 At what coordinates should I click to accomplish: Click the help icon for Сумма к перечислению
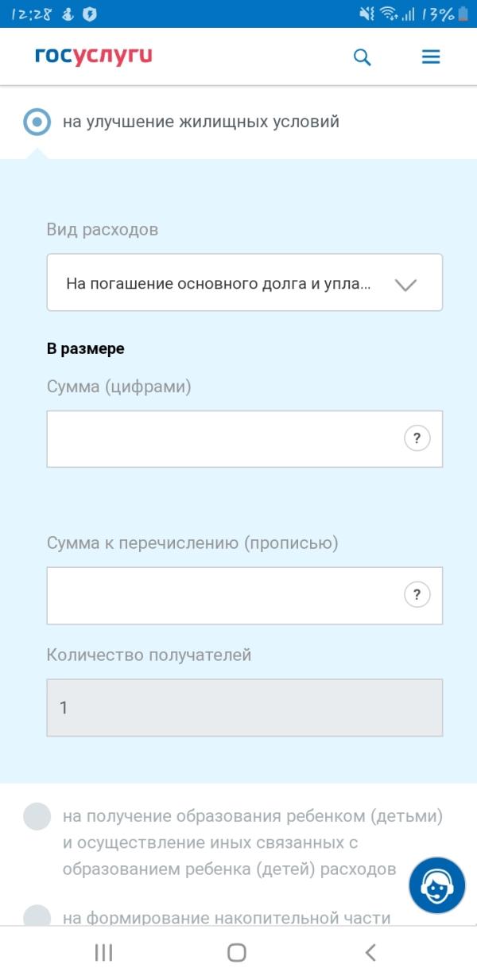(x=417, y=594)
